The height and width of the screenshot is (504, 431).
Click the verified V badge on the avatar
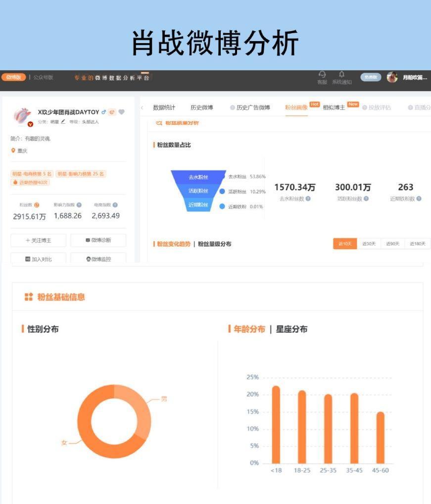tap(30, 124)
